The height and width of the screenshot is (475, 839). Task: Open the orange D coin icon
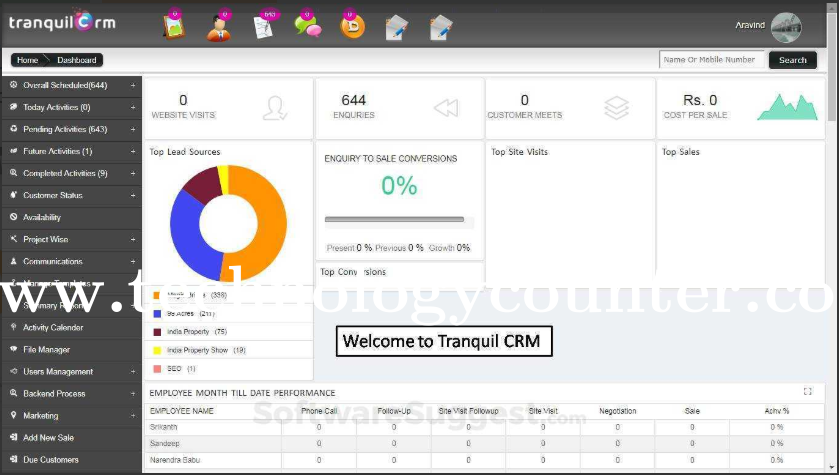[x=353, y=26]
